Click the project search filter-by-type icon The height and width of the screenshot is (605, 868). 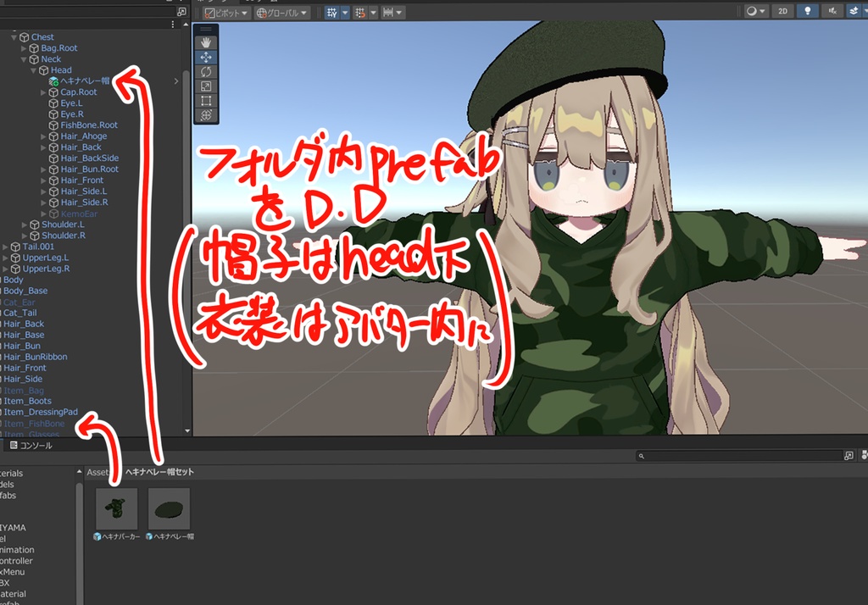click(849, 456)
